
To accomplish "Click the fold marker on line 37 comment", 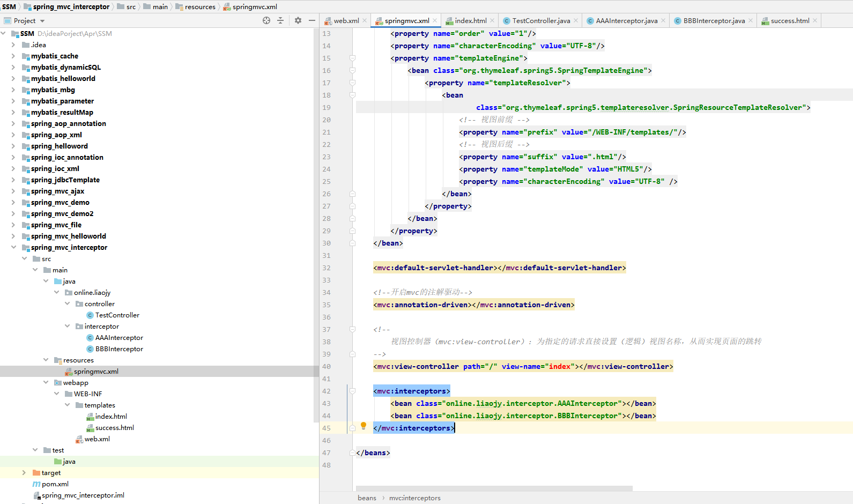I will (352, 329).
